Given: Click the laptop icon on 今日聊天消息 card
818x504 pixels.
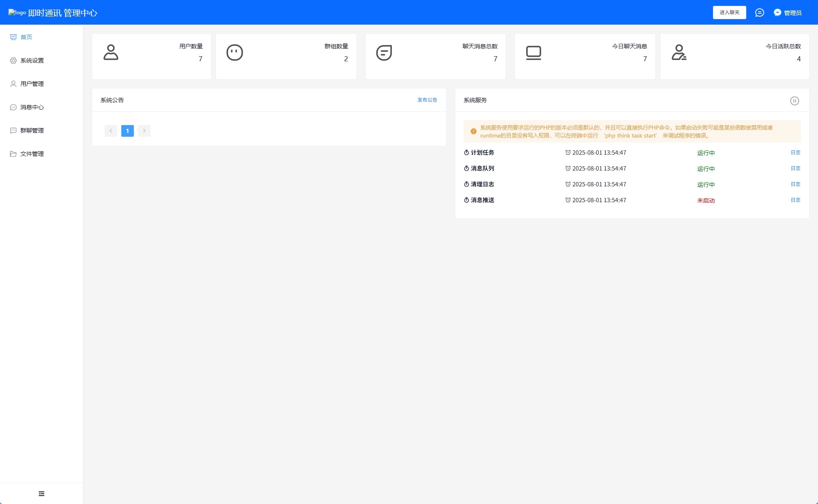Looking at the screenshot, I should click(533, 53).
